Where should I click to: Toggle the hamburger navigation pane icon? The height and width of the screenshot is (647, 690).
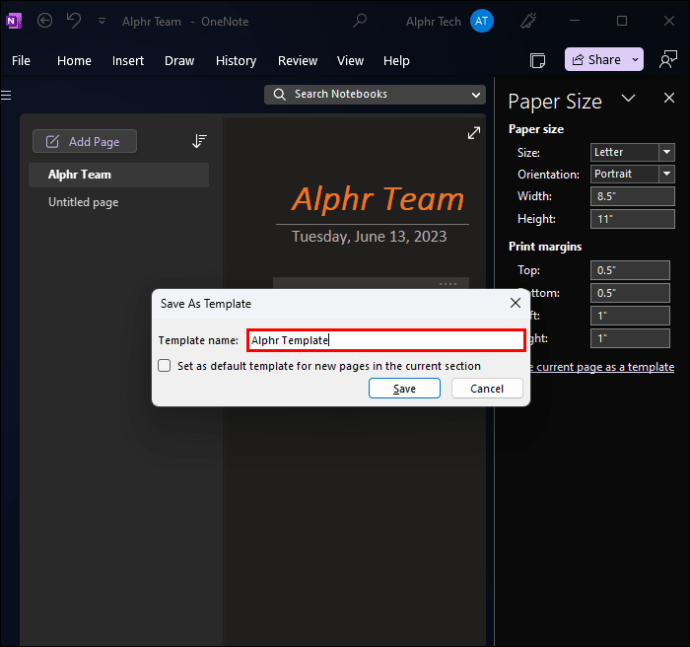tap(6, 95)
